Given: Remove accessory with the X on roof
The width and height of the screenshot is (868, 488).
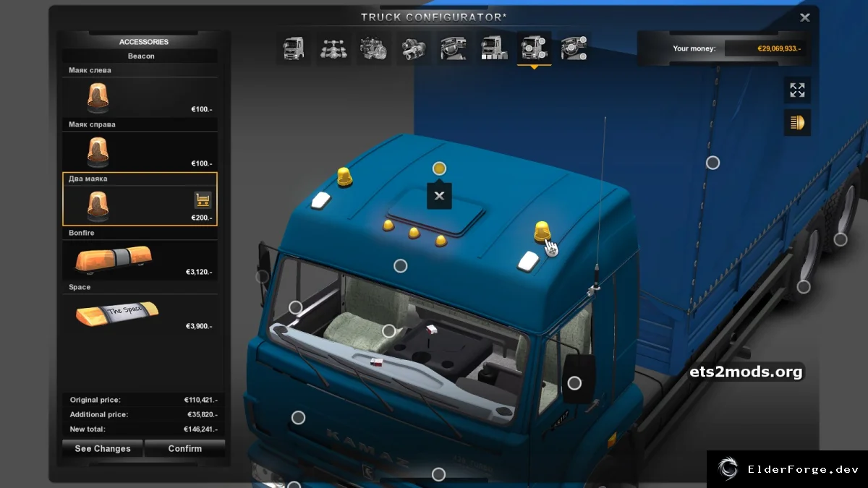Looking at the screenshot, I should [439, 196].
